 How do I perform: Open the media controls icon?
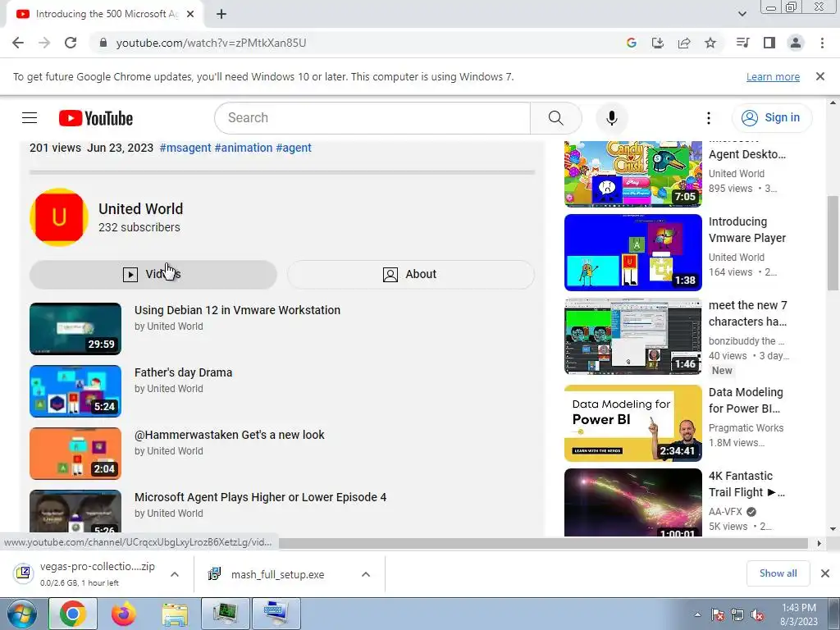tap(742, 43)
